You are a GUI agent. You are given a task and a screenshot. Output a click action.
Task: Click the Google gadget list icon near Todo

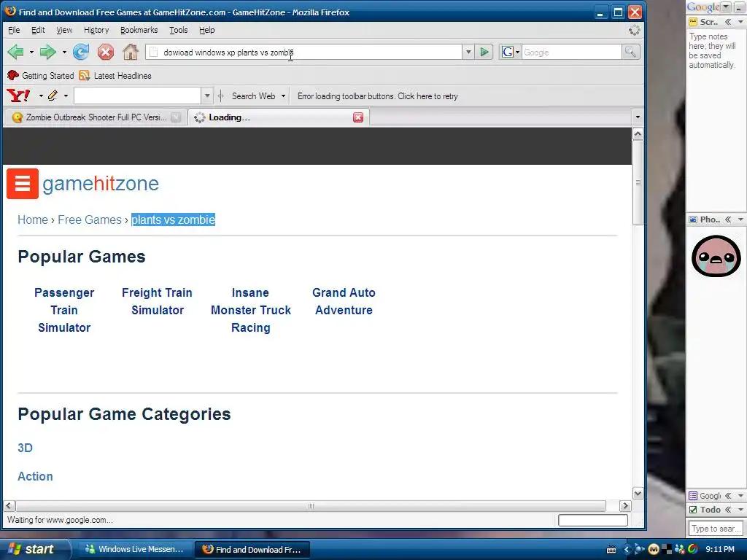click(x=693, y=496)
